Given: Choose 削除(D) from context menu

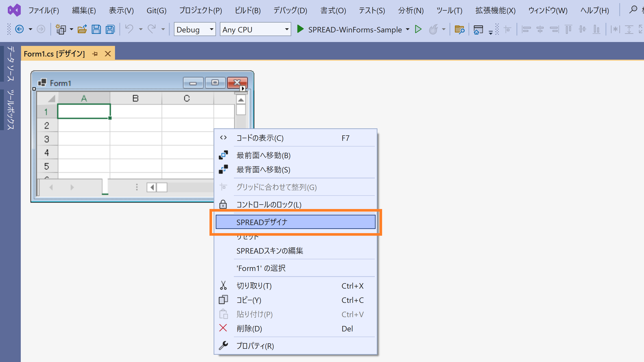Looking at the screenshot, I should tap(295, 329).
